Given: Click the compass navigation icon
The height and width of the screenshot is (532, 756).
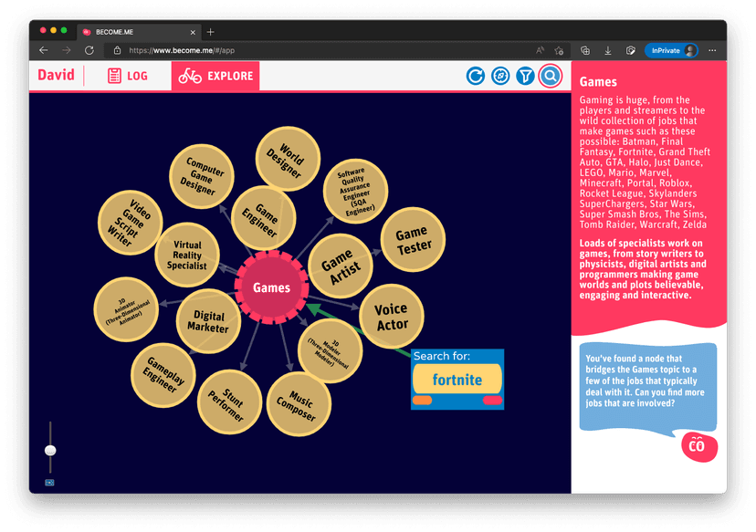Looking at the screenshot, I should pyautogui.click(x=499, y=76).
